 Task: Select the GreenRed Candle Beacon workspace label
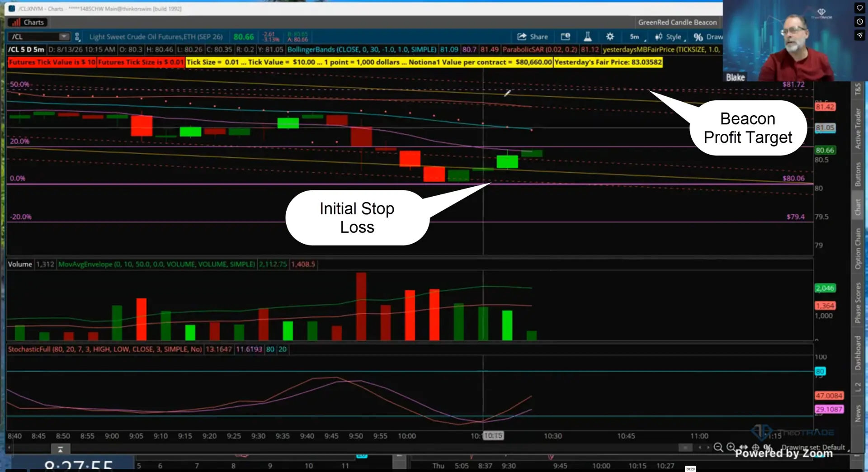(x=677, y=22)
